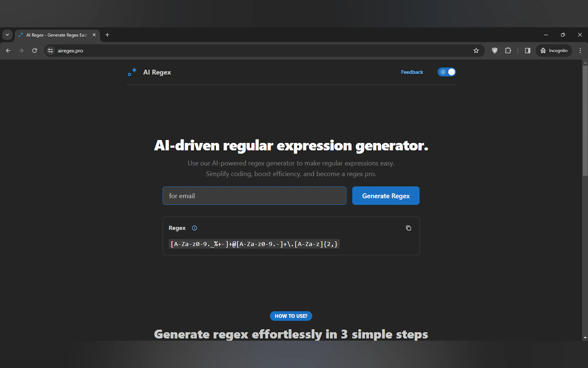The image size is (588, 368).
Task: Click the page vertical scrollbar thumb
Action: [585, 121]
